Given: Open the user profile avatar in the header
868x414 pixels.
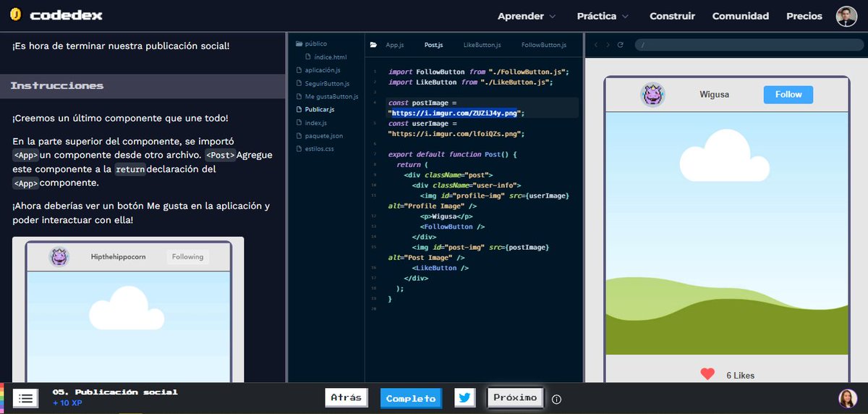Looking at the screenshot, I should (x=846, y=16).
